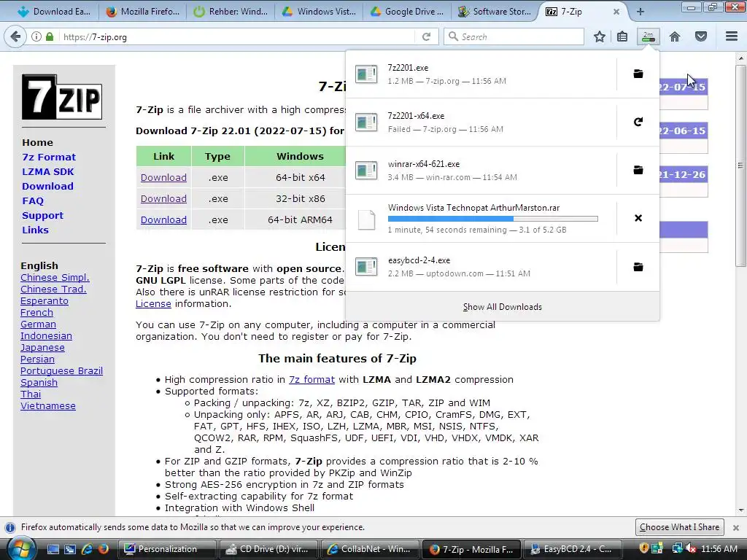This screenshot has height=560, width=747.
Task: Open the Firefox hamburger menu
Action: (732, 36)
